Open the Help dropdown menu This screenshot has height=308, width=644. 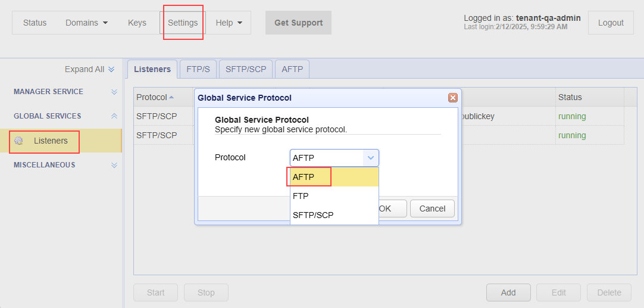(x=229, y=23)
